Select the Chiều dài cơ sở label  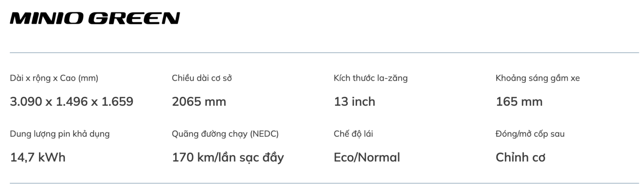202,78
